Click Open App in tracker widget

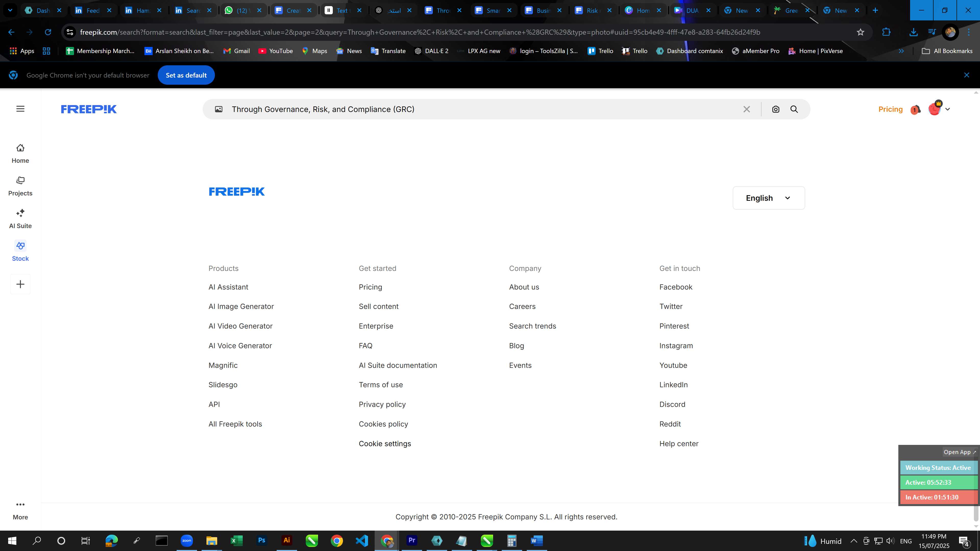point(960,452)
